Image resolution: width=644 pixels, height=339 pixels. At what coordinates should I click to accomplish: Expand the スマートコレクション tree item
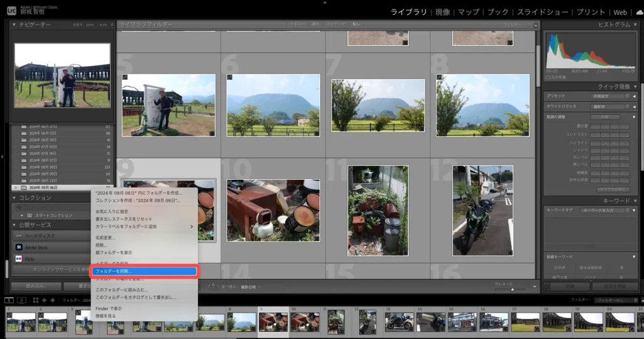23,215
